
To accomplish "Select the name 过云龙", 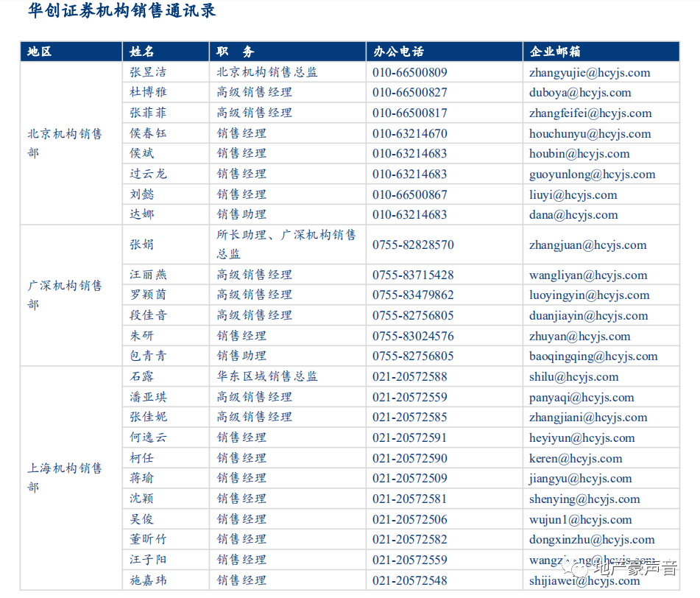I will [x=148, y=174].
